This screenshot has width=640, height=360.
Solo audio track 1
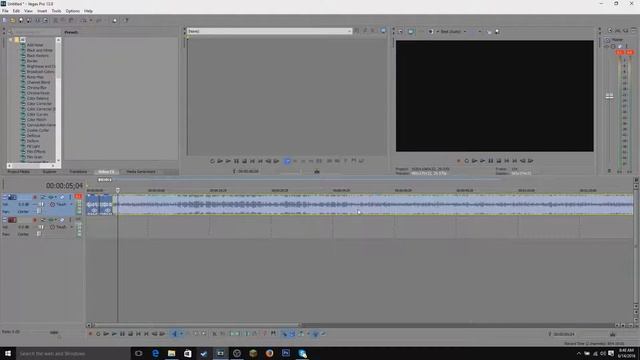click(x=70, y=197)
